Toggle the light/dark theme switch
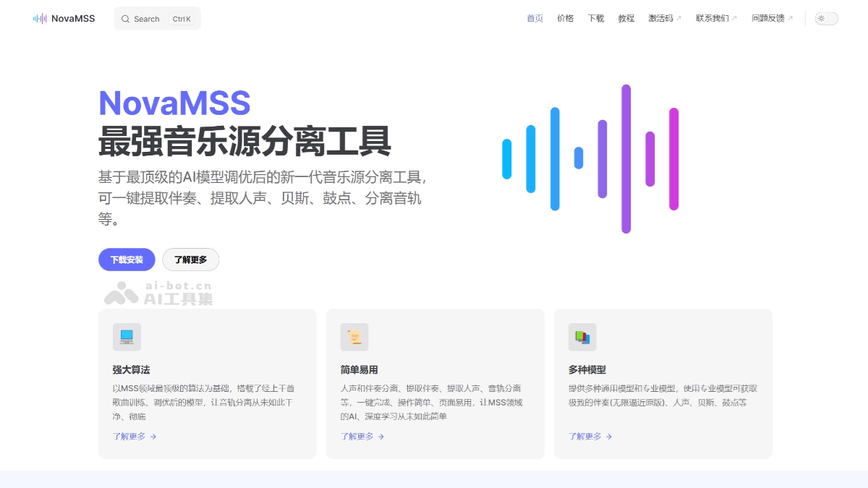868x488 pixels. [x=825, y=18]
